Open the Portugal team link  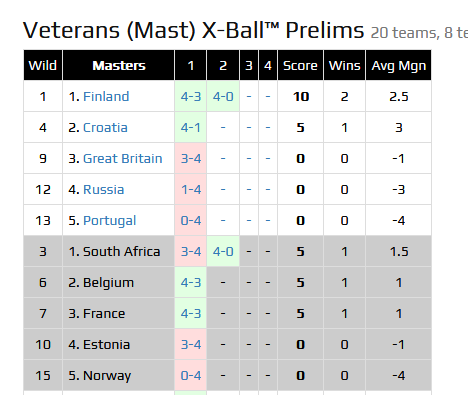point(109,221)
